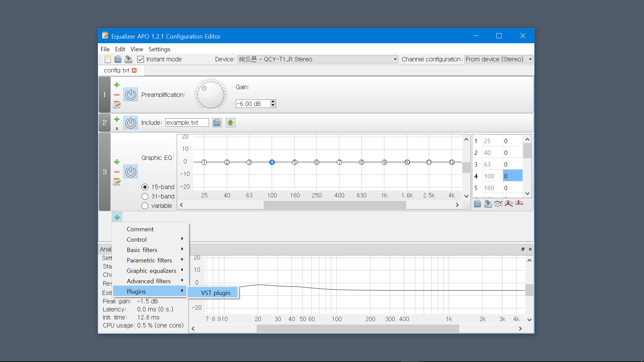644x362 pixels.
Task: Open the View menu
Action: point(137,49)
